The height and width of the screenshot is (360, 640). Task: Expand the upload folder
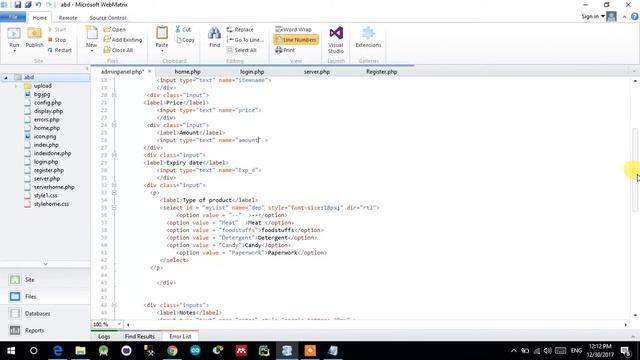tap(16, 86)
